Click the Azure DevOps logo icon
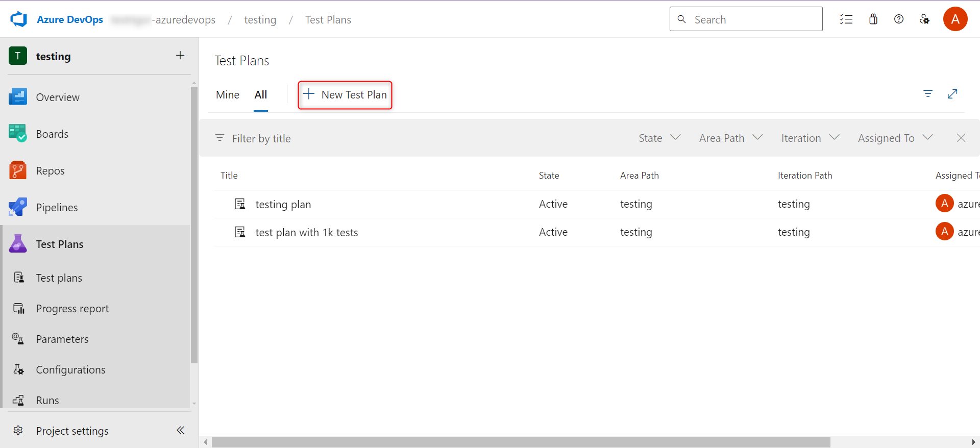 [x=19, y=19]
